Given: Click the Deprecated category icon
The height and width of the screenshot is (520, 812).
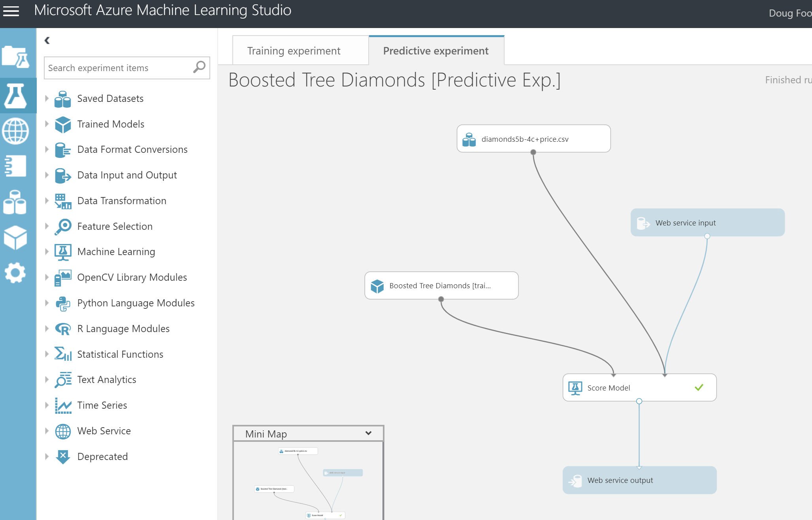Looking at the screenshot, I should [63, 457].
